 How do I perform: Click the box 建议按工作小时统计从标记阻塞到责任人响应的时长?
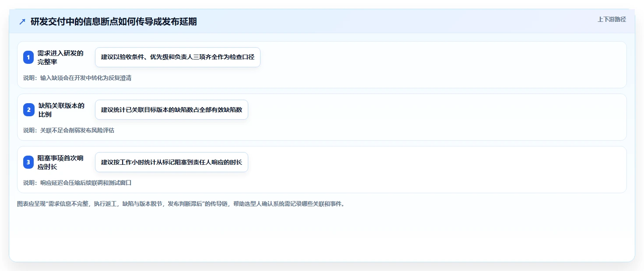coord(172,162)
